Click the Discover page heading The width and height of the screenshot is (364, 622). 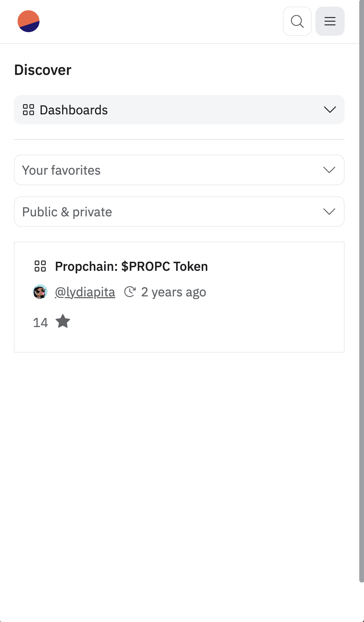point(43,70)
